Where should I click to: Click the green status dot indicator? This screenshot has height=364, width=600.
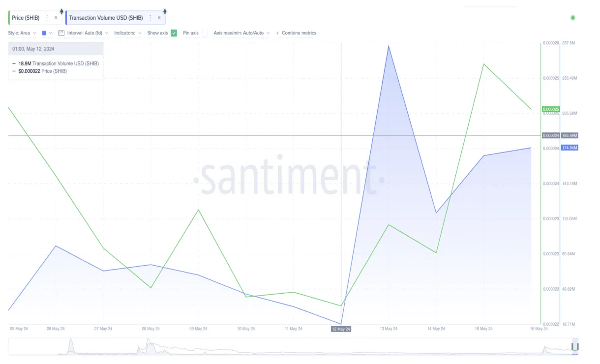coord(572,18)
